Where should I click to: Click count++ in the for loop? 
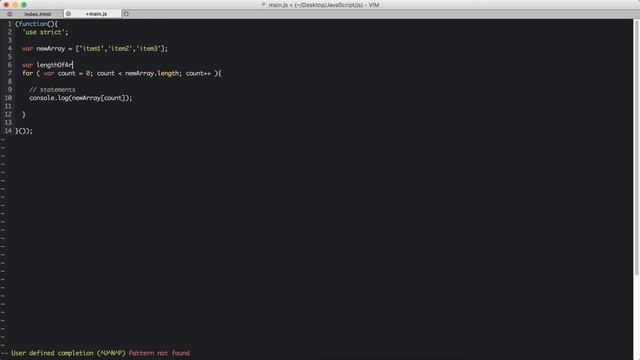[x=198, y=73]
